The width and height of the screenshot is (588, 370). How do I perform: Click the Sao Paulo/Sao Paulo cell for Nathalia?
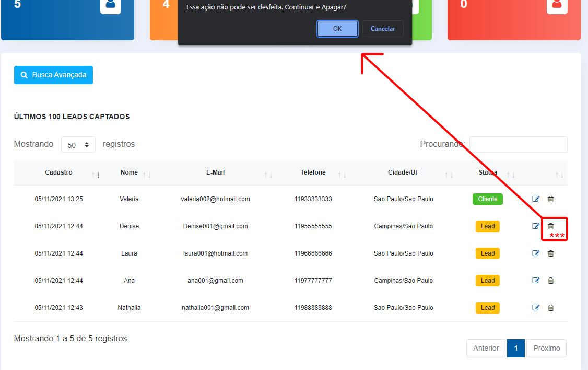click(404, 308)
